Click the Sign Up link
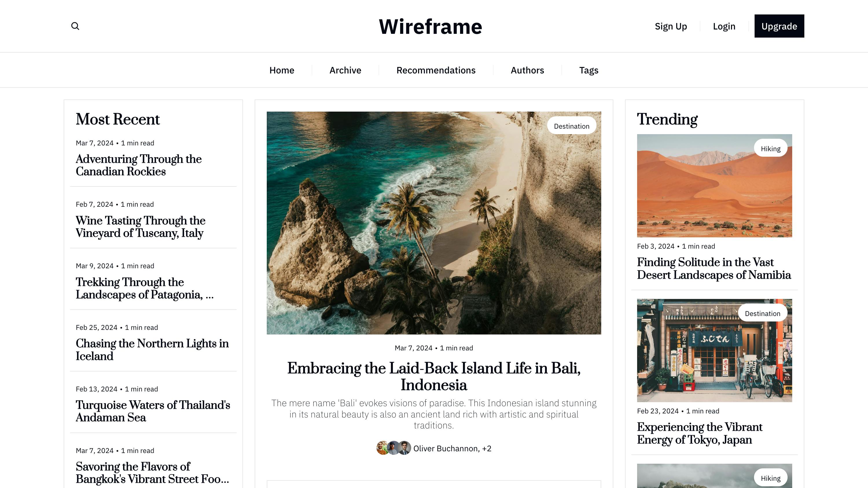The height and width of the screenshot is (488, 868). [671, 26]
